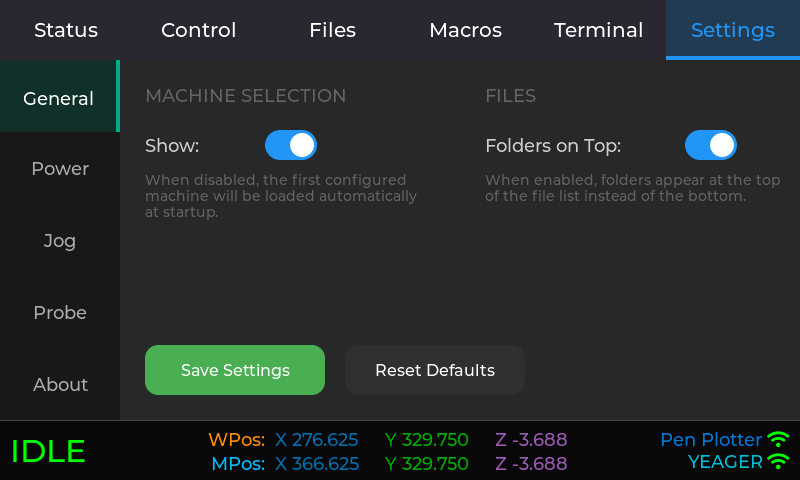Screen dimensions: 800x480
Task: Switch to the Control tab
Action: 199,30
